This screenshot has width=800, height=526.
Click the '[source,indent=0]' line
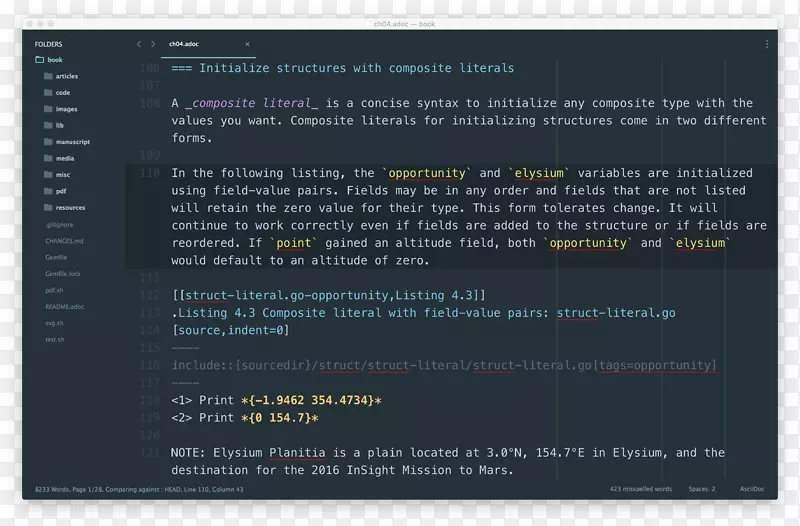(x=231, y=330)
